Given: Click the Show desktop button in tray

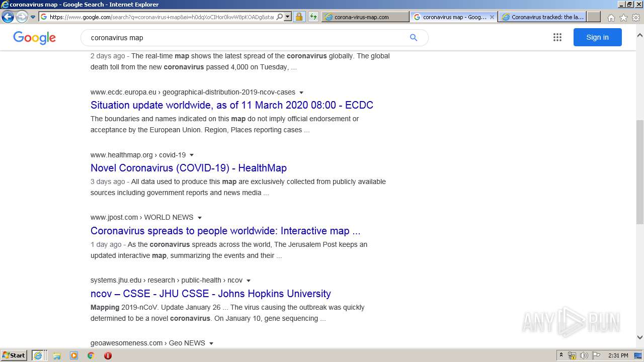Looking at the screenshot, I should [639, 355].
